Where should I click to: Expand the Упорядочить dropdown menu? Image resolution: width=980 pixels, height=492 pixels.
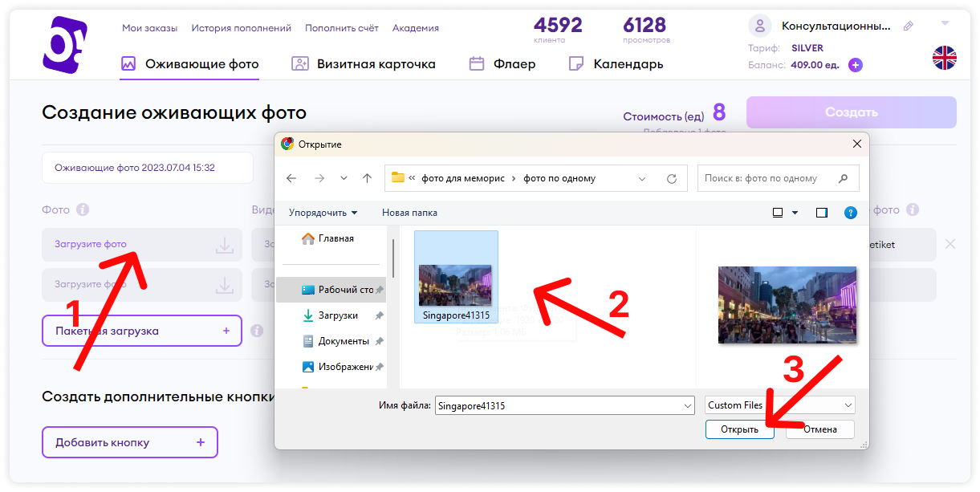pos(323,213)
